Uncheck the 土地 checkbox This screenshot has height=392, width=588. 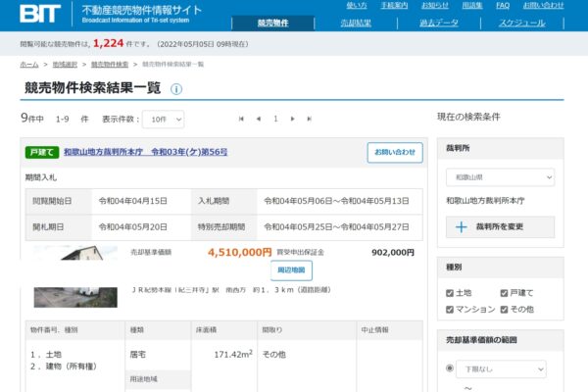[x=450, y=293]
